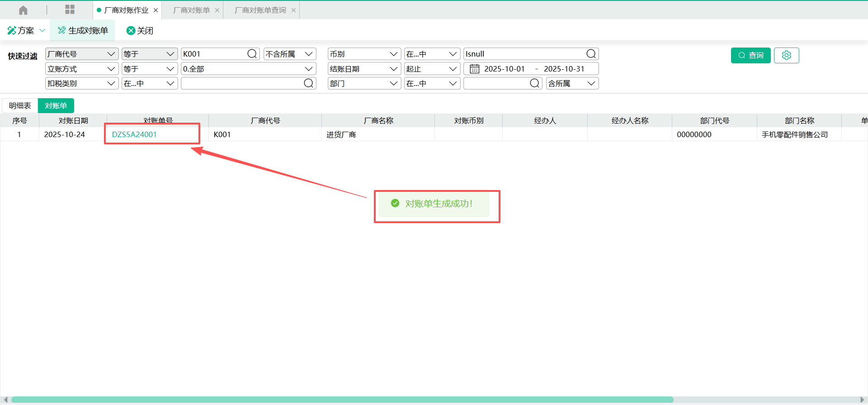Click the home icon in top bar
The image size is (868, 405).
point(23,10)
